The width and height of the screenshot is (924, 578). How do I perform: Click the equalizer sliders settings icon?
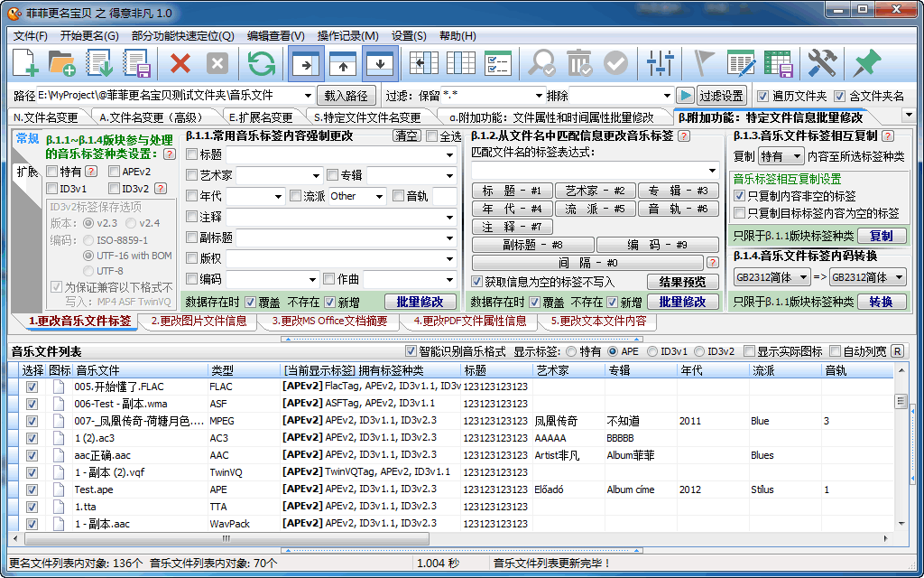tap(661, 63)
